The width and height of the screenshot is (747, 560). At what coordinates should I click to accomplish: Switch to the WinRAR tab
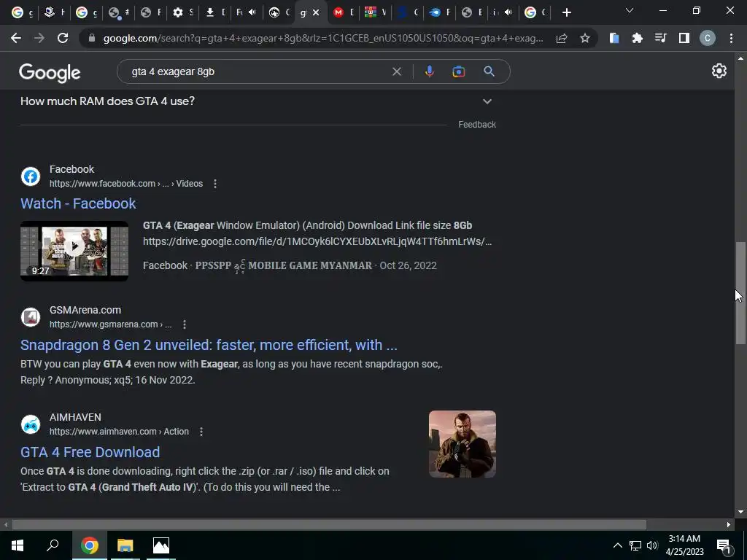374,12
